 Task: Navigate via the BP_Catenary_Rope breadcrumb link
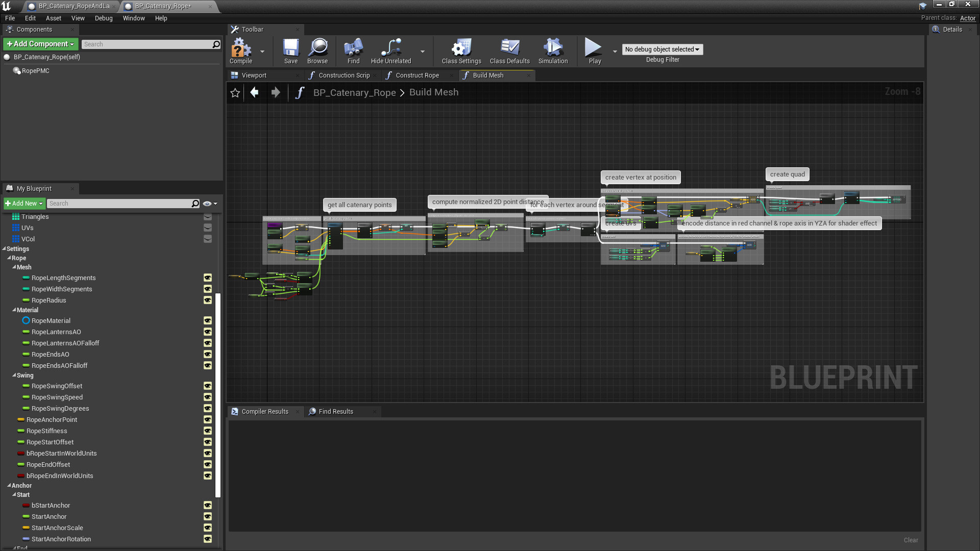pyautogui.click(x=355, y=92)
